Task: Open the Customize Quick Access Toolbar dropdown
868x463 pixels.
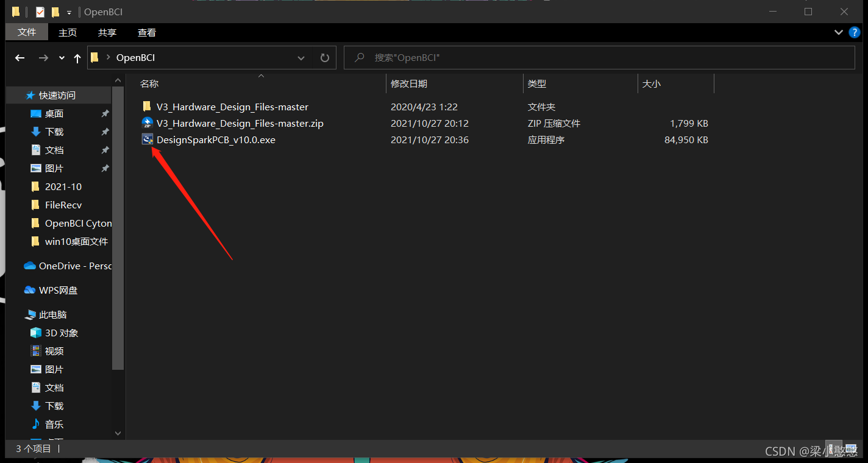Action: [69, 12]
